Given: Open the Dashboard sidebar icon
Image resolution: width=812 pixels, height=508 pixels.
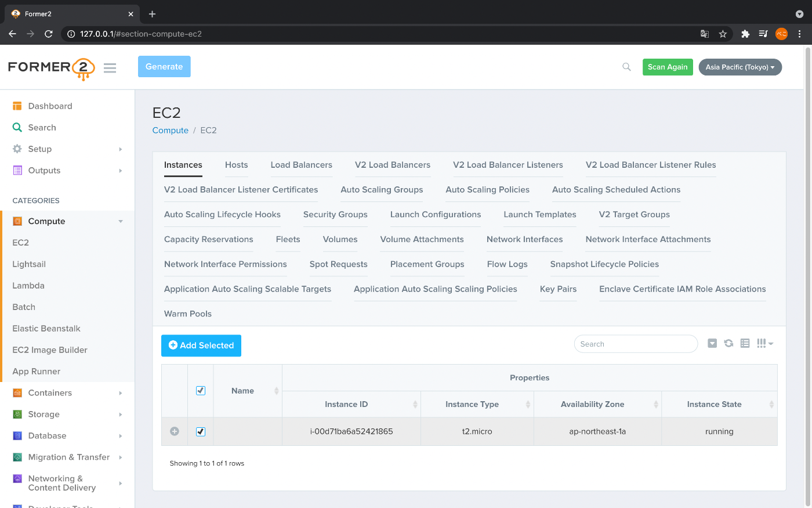Looking at the screenshot, I should (x=17, y=106).
